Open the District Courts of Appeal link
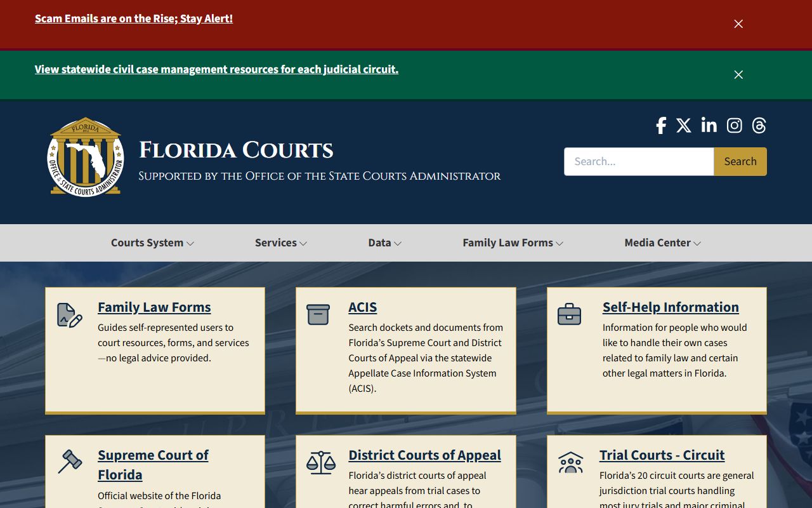812x508 pixels. click(x=424, y=455)
